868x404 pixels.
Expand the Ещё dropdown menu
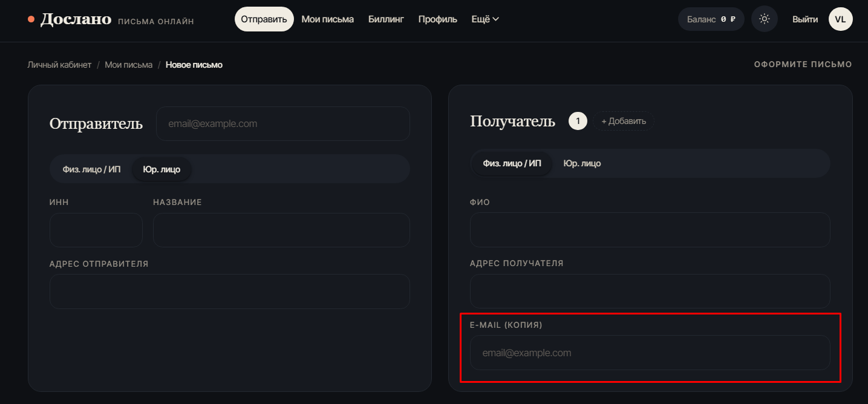tap(485, 19)
